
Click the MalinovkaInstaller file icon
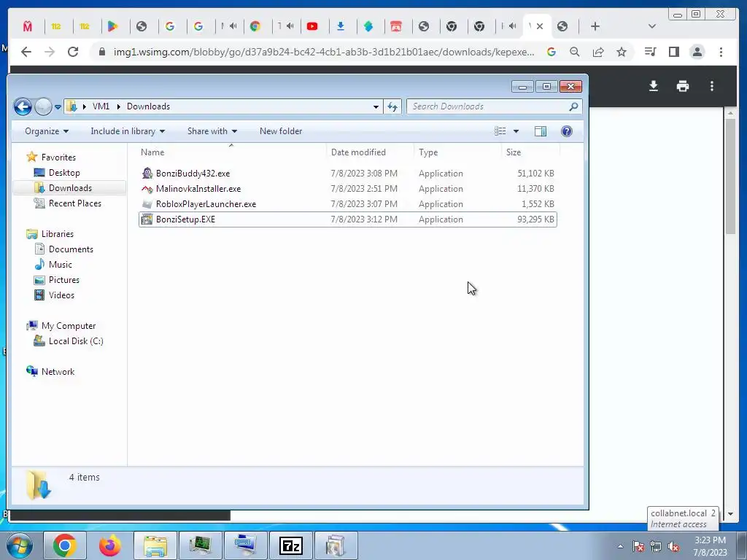coord(147,189)
